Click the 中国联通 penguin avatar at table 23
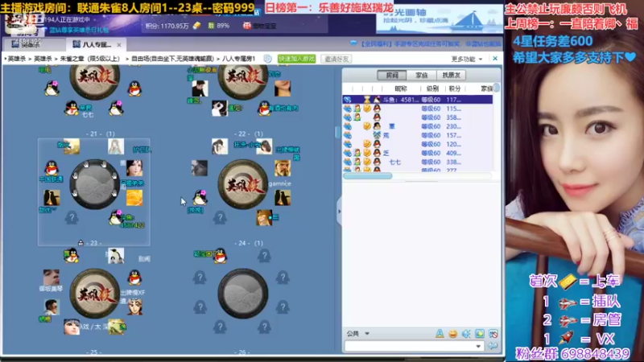Viewport: 644px width, 362px height. [x=52, y=168]
